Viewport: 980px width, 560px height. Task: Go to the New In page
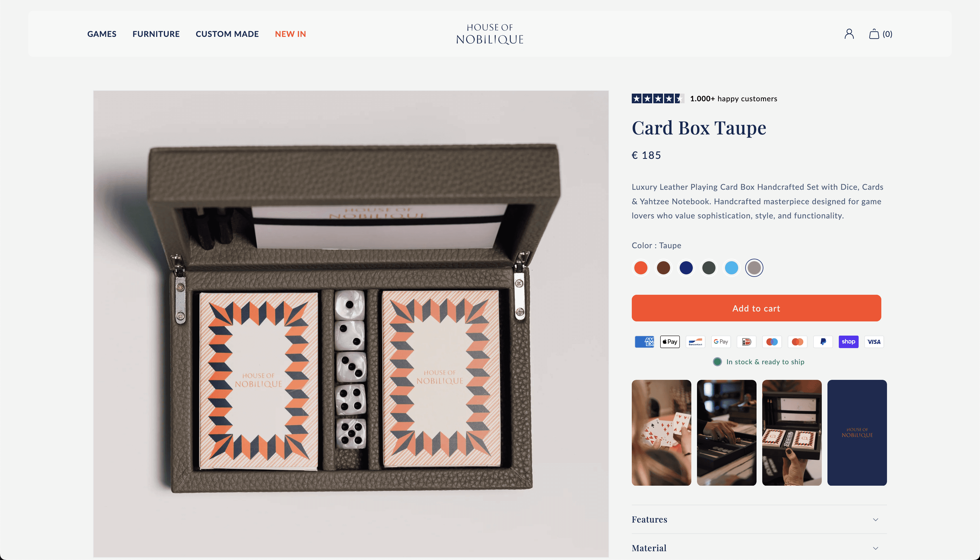point(290,34)
